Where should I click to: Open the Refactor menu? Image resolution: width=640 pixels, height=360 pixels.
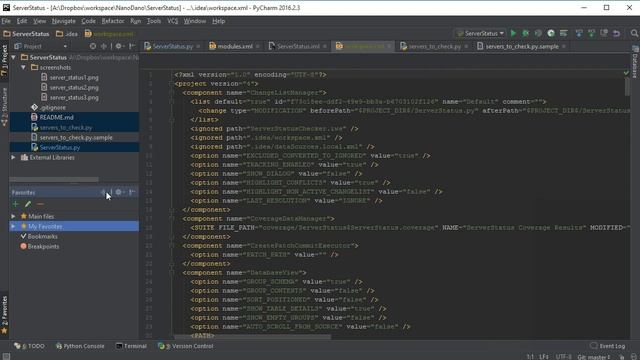click(x=113, y=21)
